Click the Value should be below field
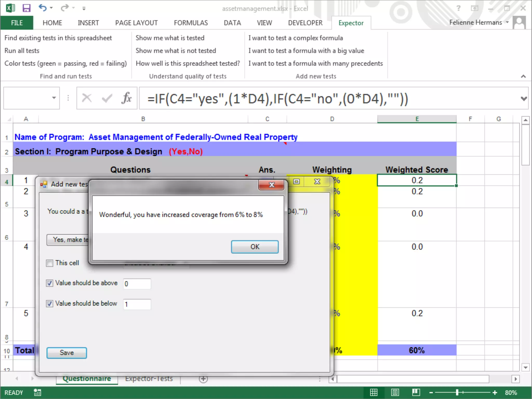532x399 pixels. 137,304
